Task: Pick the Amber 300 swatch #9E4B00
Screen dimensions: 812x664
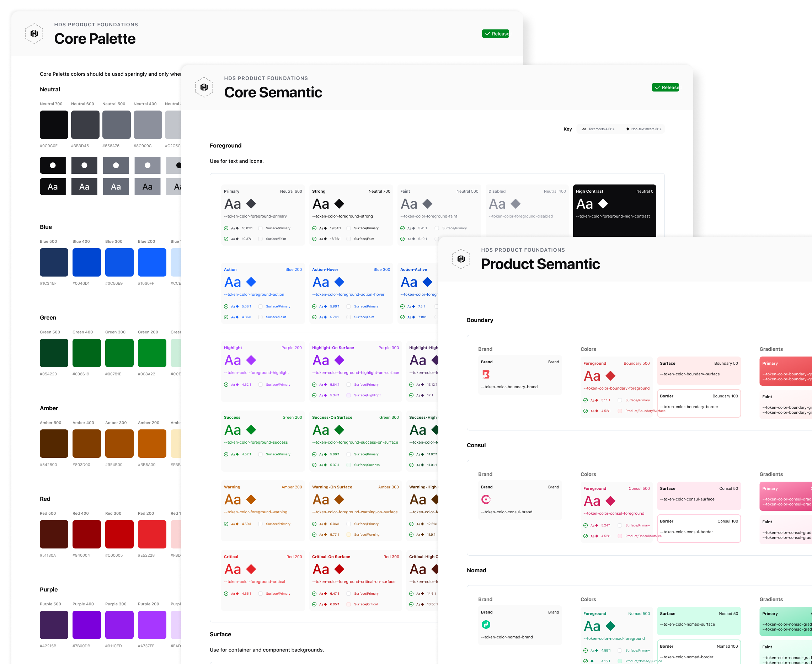Action: 119,444
